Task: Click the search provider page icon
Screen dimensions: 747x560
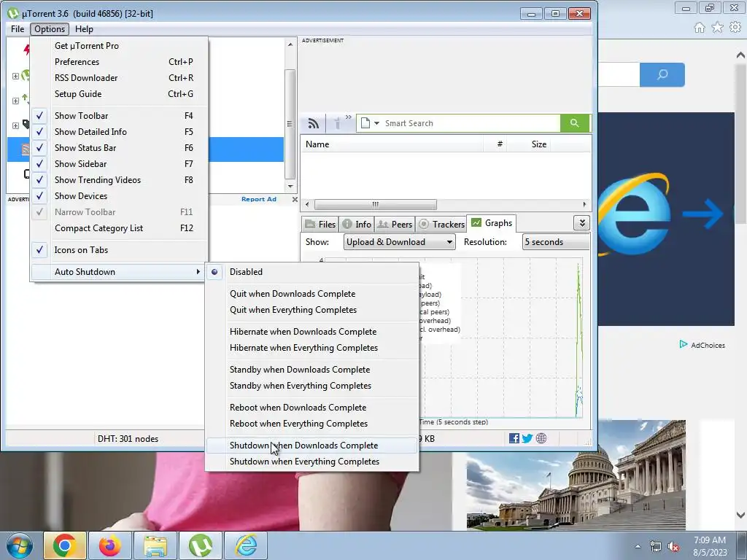Action: pyautogui.click(x=365, y=122)
